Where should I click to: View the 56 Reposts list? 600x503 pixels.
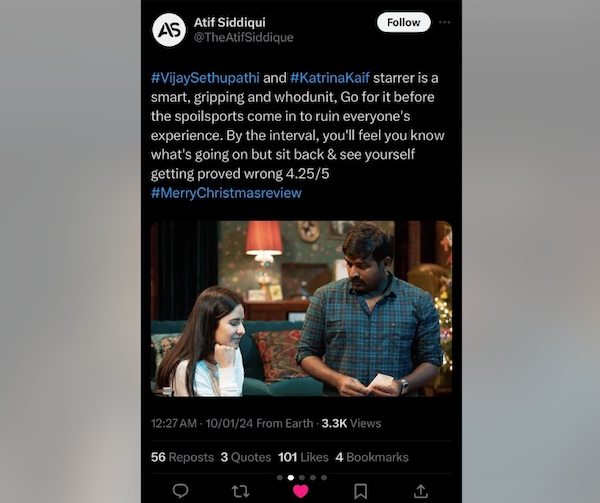point(182,457)
